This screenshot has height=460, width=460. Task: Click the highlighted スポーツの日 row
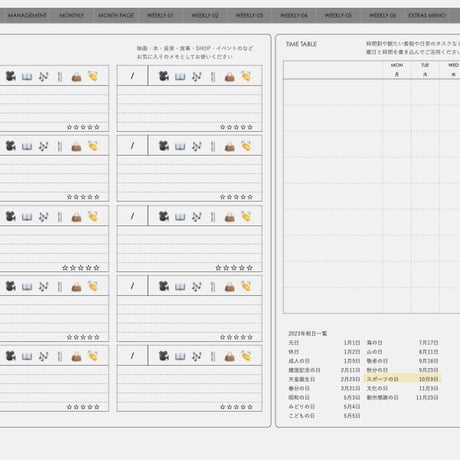click(403, 379)
